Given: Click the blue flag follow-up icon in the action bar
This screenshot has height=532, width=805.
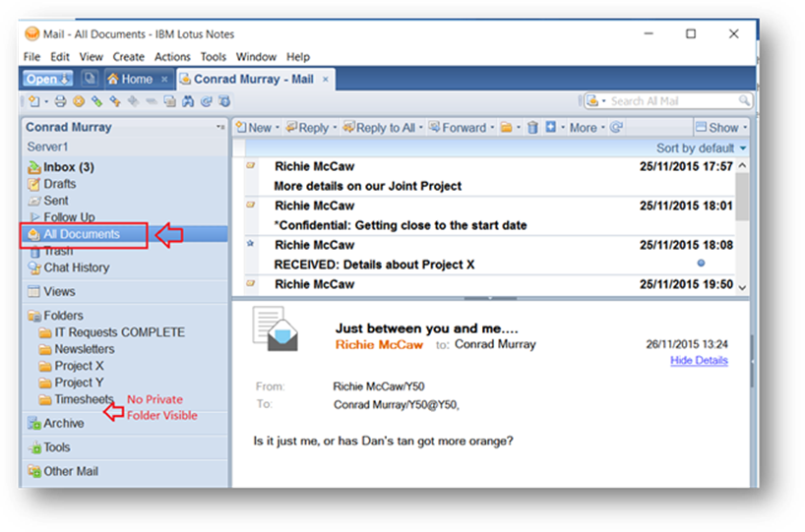Looking at the screenshot, I should pos(550,127).
